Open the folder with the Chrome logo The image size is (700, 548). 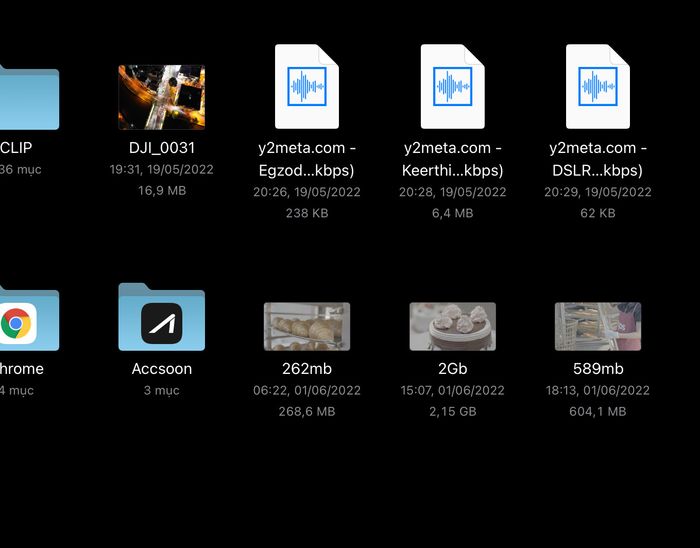pyautogui.click(x=26, y=320)
